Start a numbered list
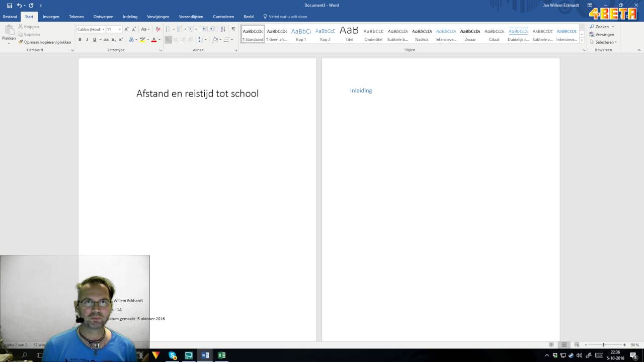Image resolution: width=644 pixels, height=362 pixels. (x=181, y=29)
